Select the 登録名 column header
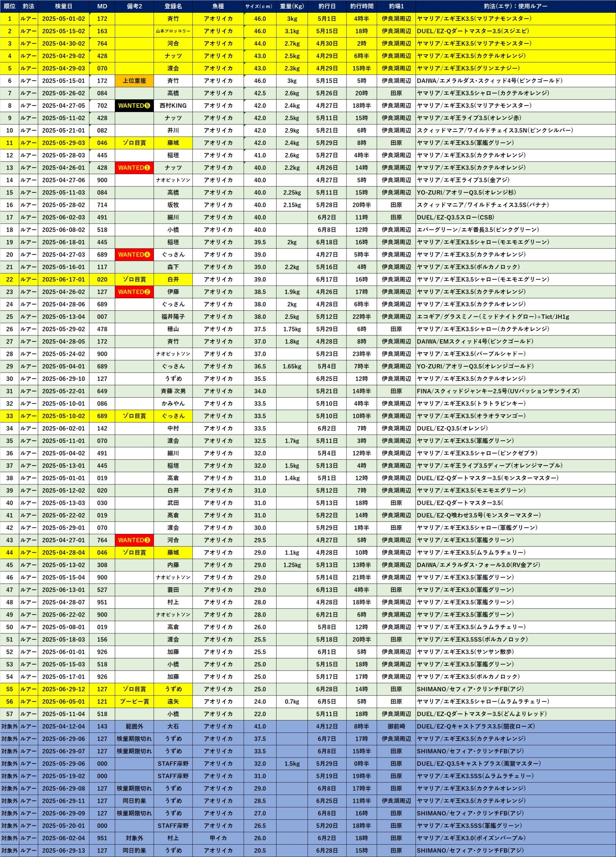The height and width of the screenshot is (857, 616). tap(173, 6)
